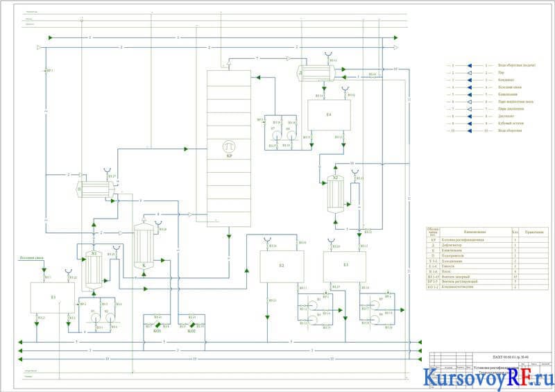Click table row 'Кипятильник'
The image size is (555, 392).
pyautogui.click(x=488, y=250)
